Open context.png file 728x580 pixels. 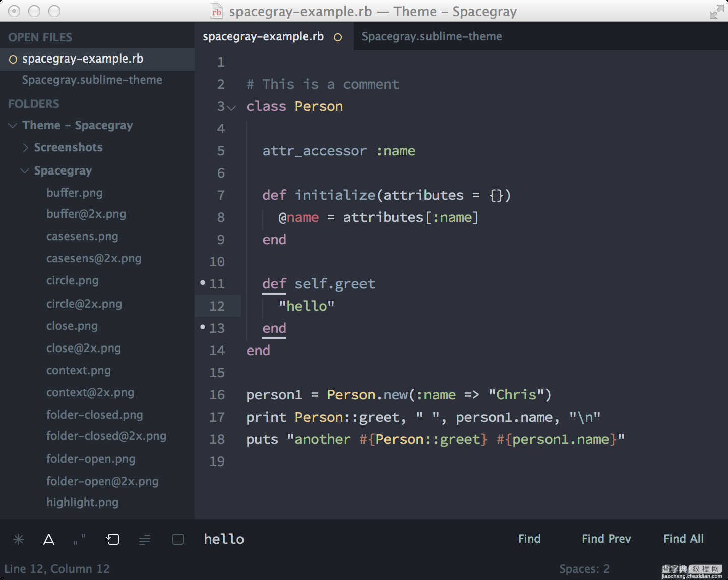[79, 370]
